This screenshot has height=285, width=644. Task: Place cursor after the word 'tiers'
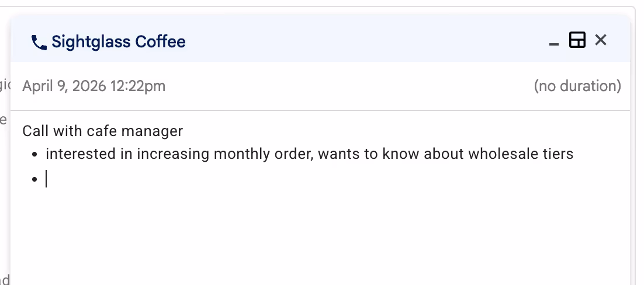tap(574, 154)
